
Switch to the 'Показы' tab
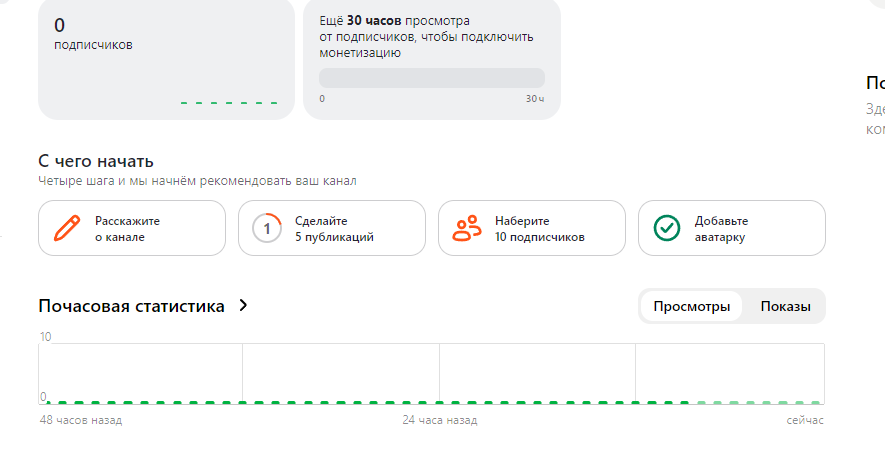coord(785,306)
